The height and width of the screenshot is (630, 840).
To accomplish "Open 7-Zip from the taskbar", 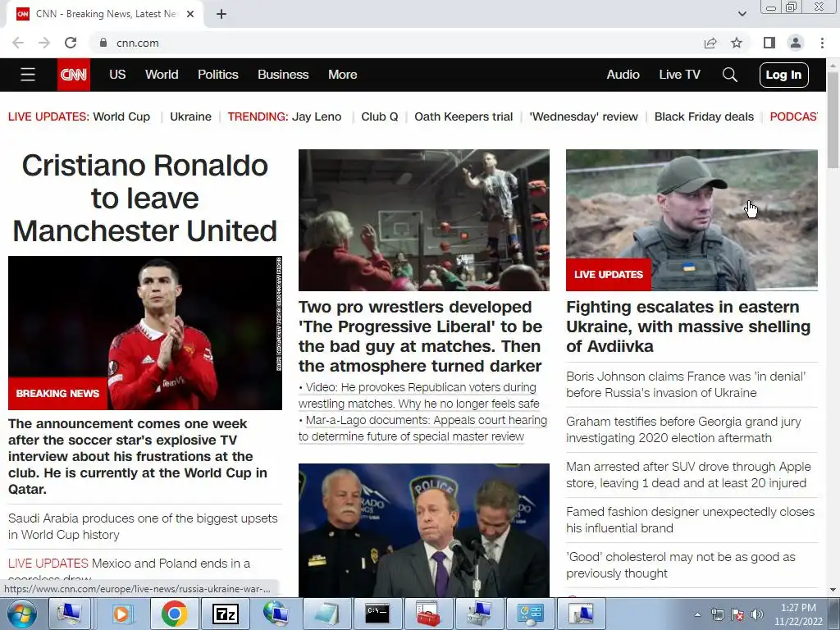I will [x=225, y=614].
